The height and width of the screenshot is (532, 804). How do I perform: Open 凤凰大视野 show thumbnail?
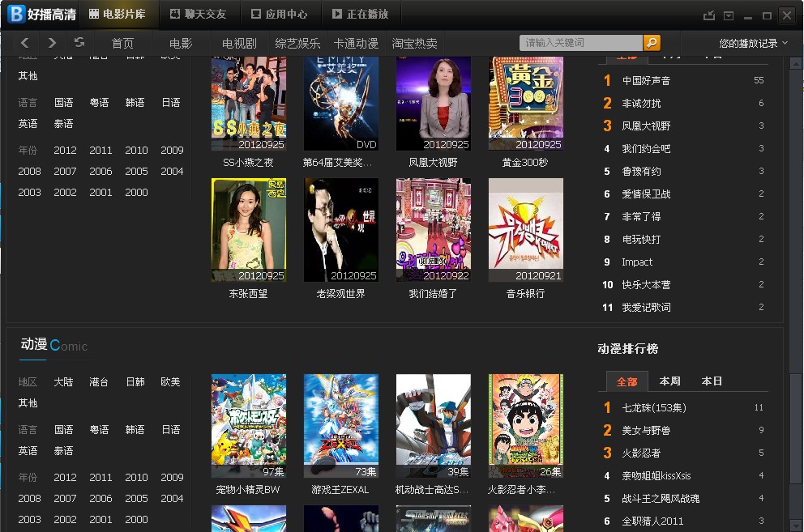(x=434, y=104)
